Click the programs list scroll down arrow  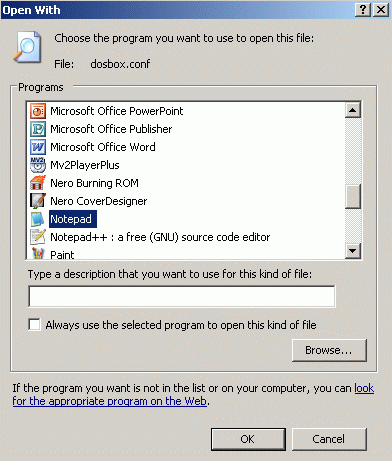tap(353, 251)
